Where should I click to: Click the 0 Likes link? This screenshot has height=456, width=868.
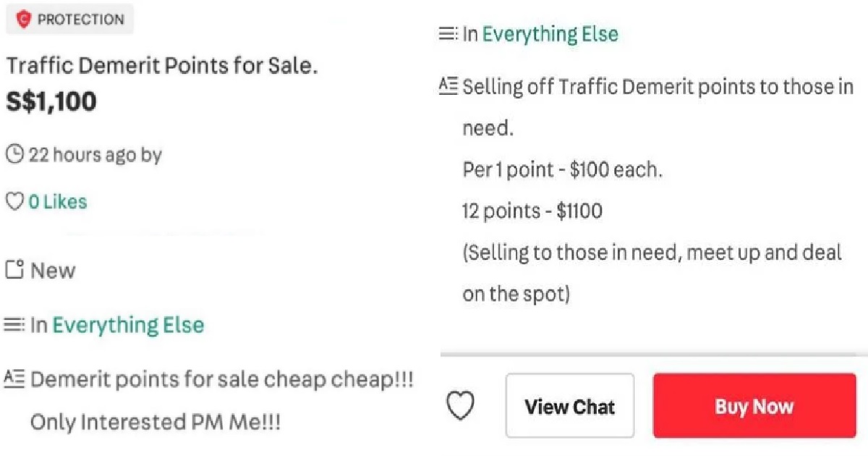click(x=58, y=201)
